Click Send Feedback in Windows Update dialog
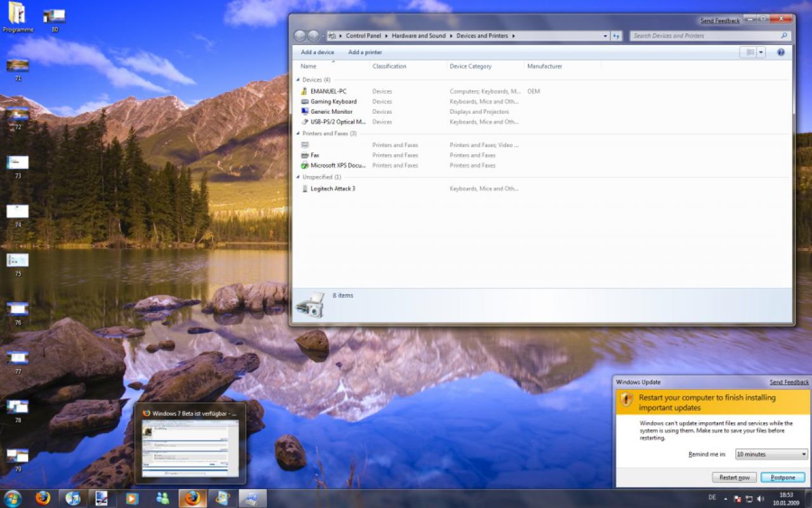Screen dimensions: 812x508 click(789, 382)
